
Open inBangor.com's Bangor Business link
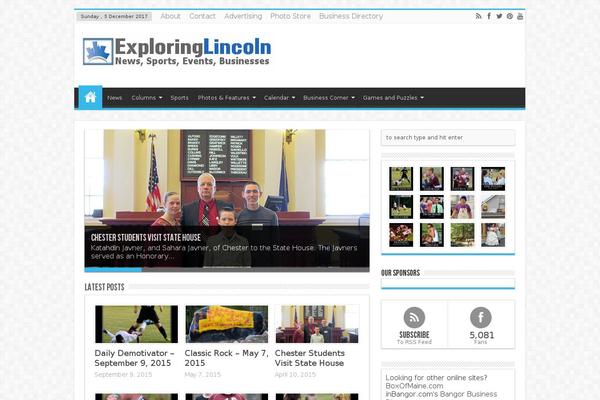click(441, 394)
